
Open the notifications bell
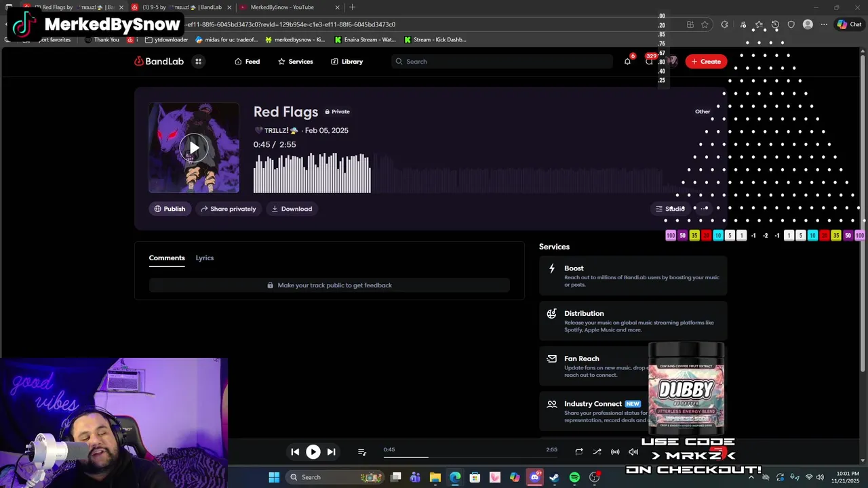coord(627,61)
